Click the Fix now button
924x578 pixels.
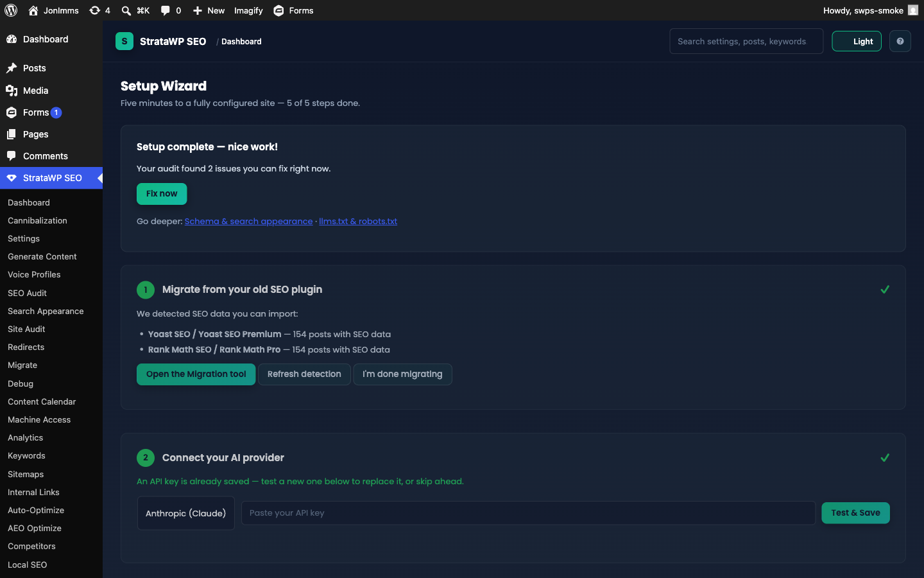162,194
